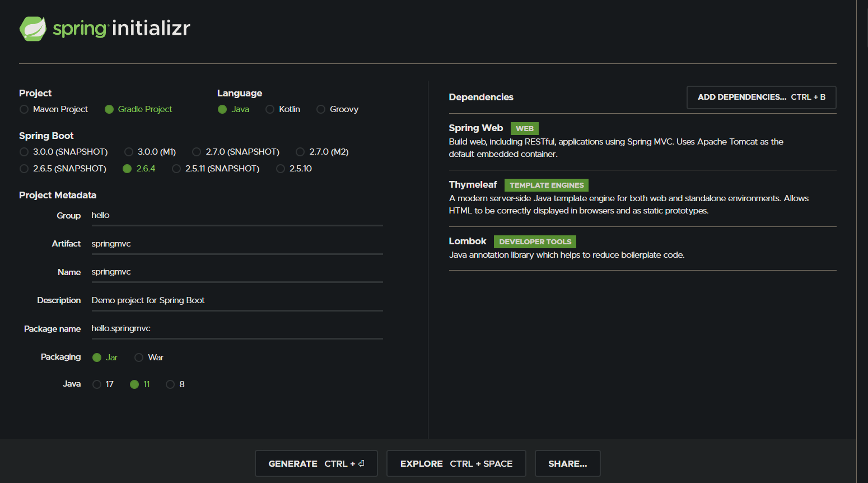868x483 pixels.
Task: Click the Generate project button
Action: pos(316,463)
